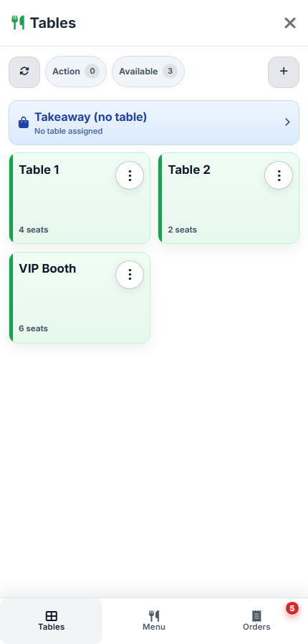
Task: Select the Tables tab in bottom navigation
Action: [51, 620]
